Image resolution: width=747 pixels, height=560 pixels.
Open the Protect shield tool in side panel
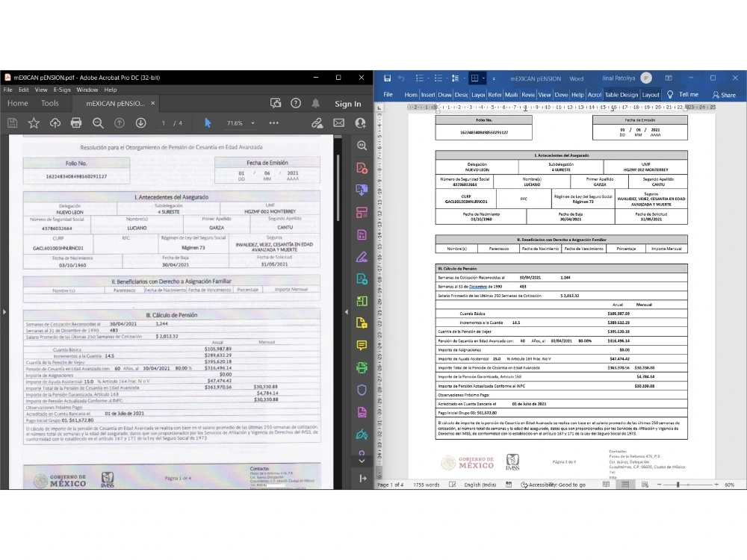pyautogui.click(x=362, y=390)
